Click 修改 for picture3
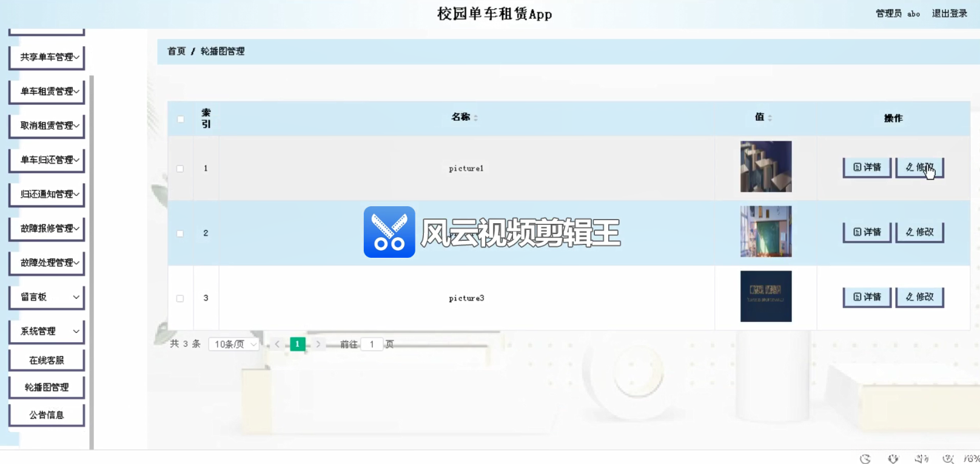 click(919, 297)
